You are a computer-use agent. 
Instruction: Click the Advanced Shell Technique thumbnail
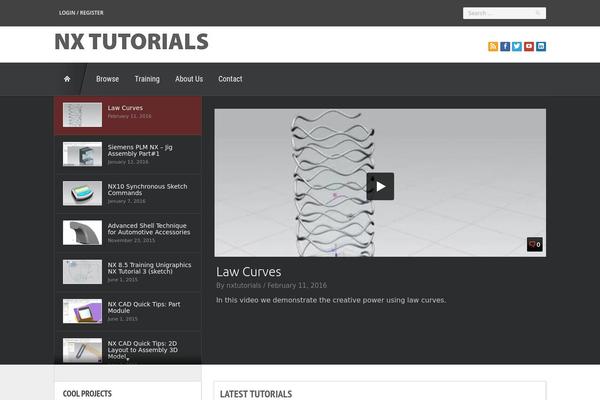point(82,232)
